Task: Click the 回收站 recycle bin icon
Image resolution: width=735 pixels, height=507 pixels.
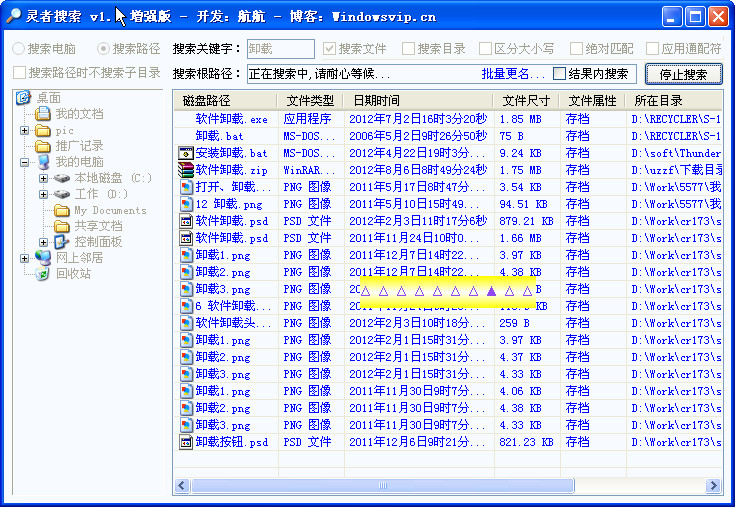Action: (x=43, y=274)
